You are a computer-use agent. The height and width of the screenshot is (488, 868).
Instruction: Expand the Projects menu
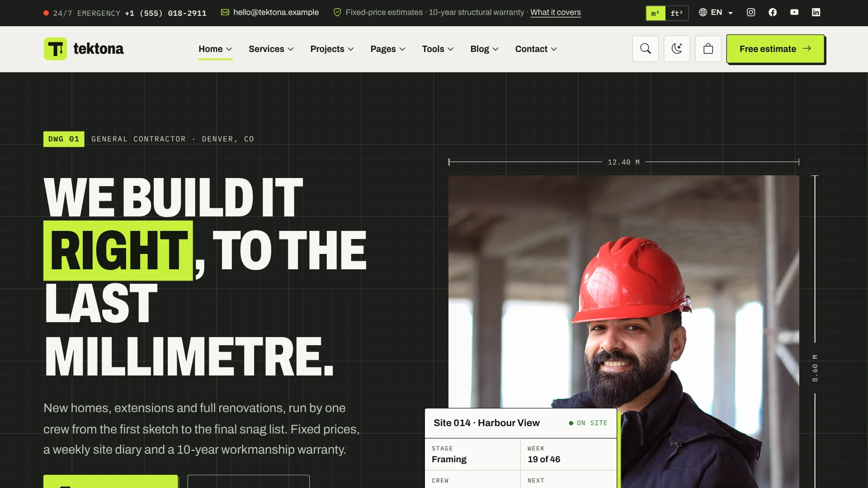(x=332, y=49)
